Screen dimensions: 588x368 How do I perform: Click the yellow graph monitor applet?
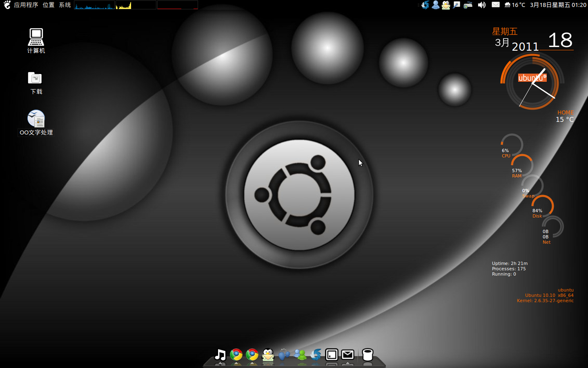click(x=136, y=5)
